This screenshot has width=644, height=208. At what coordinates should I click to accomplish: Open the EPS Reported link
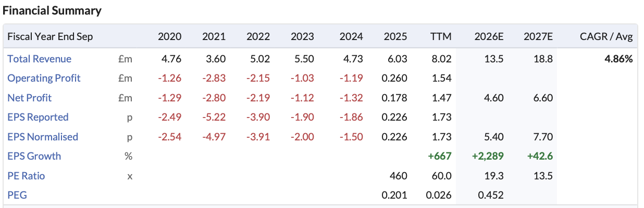[38, 118]
